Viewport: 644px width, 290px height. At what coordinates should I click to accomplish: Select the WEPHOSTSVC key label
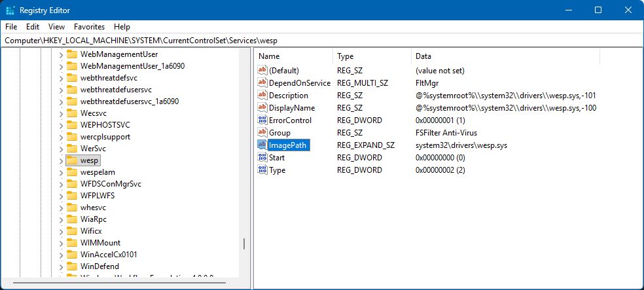(x=105, y=125)
